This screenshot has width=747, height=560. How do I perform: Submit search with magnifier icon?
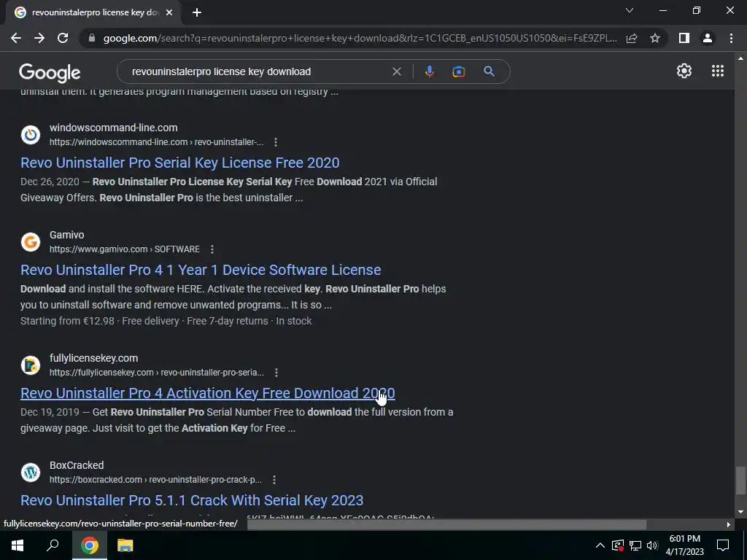coord(489,71)
